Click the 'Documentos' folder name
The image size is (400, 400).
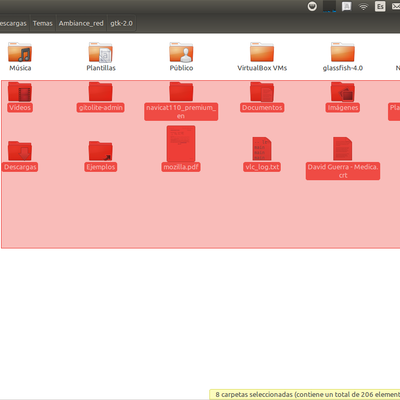(x=262, y=108)
